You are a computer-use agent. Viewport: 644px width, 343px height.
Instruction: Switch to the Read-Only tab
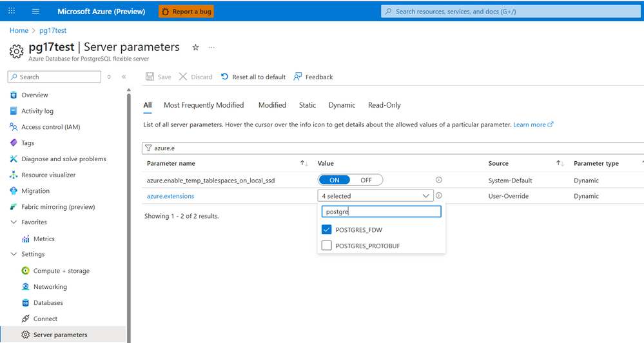384,105
